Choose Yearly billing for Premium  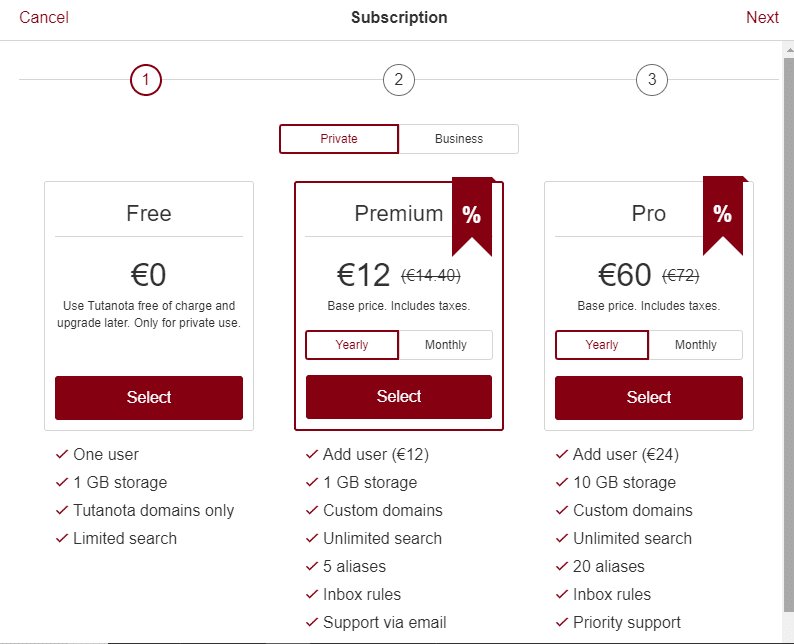point(352,345)
